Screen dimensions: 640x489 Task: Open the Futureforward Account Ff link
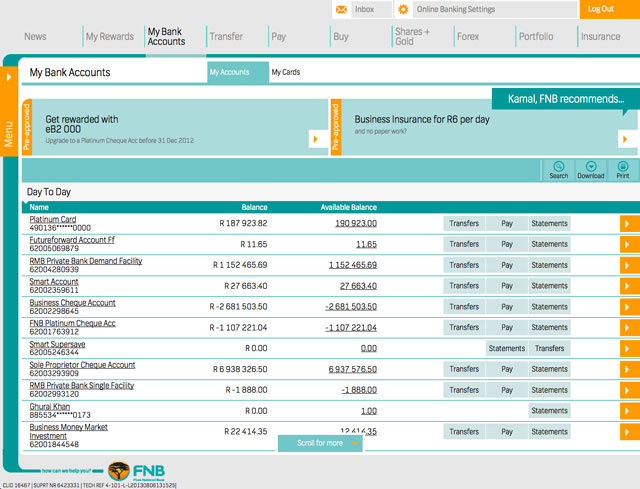click(x=72, y=240)
